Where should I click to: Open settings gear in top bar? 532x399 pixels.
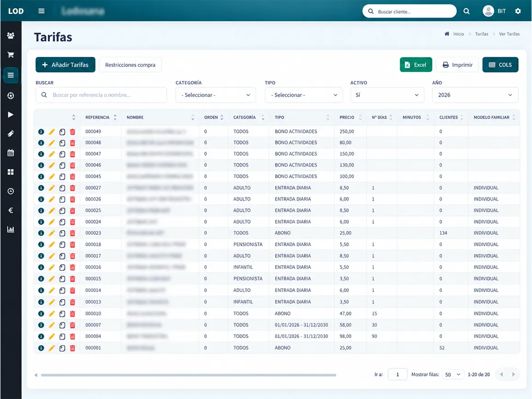518,11
